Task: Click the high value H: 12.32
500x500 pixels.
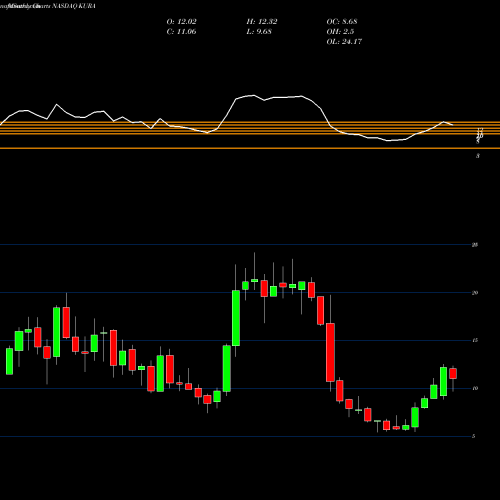Action: coord(262,22)
